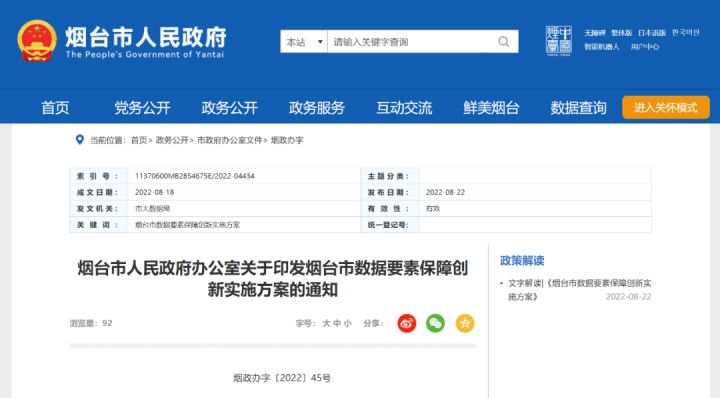Image resolution: width=720 pixels, height=398 pixels.
Task: Click the index number 11370600MB2854675E/2022-04434
Action: pos(195,176)
